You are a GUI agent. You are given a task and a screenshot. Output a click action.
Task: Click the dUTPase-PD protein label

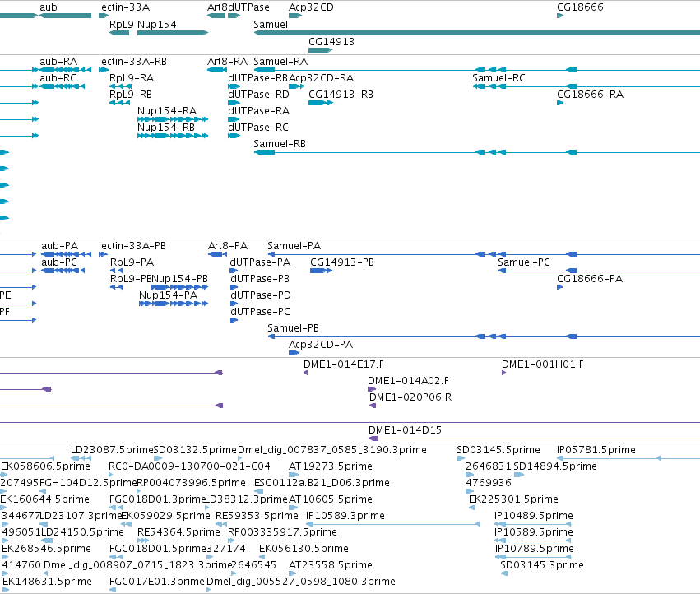coord(260,295)
